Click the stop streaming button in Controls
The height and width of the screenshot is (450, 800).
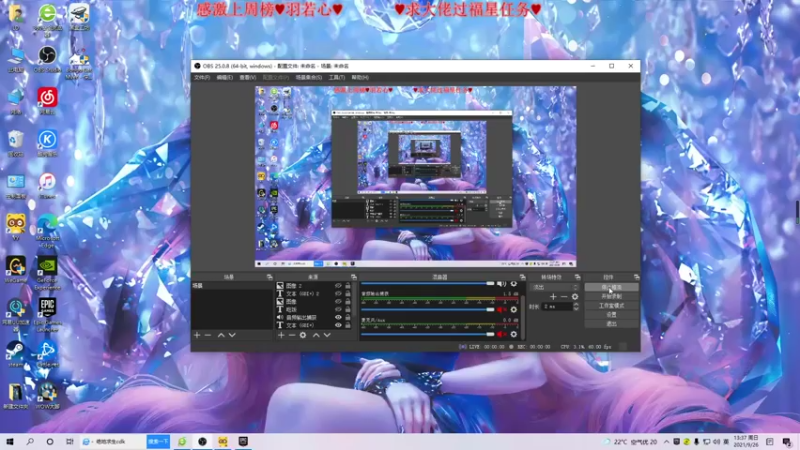611,288
